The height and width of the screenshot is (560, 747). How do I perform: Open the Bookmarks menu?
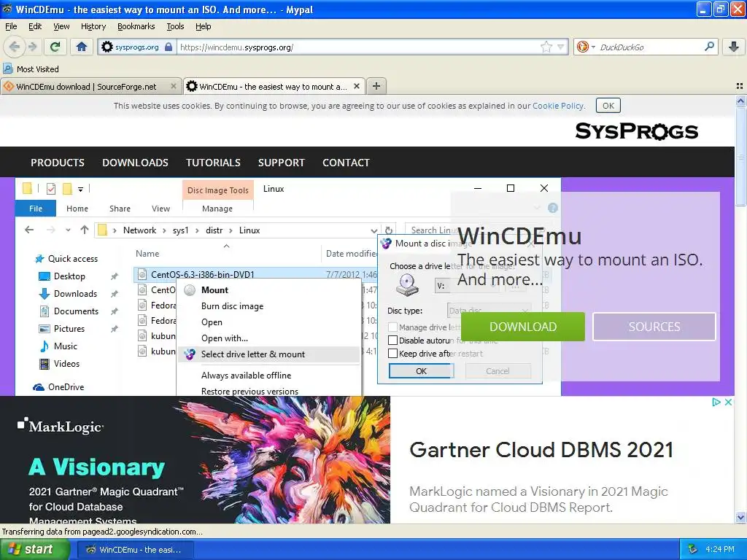coord(136,26)
